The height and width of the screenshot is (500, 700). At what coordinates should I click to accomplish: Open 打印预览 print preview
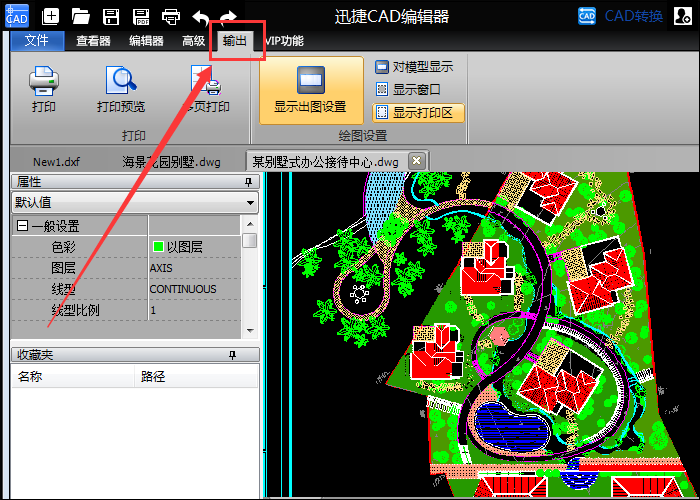(x=121, y=88)
